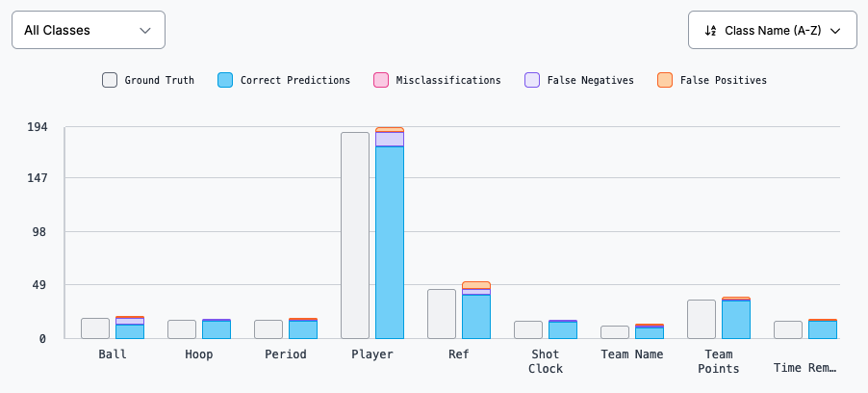Click the Hoop class axis label
The width and height of the screenshot is (868, 393).
tap(199, 354)
